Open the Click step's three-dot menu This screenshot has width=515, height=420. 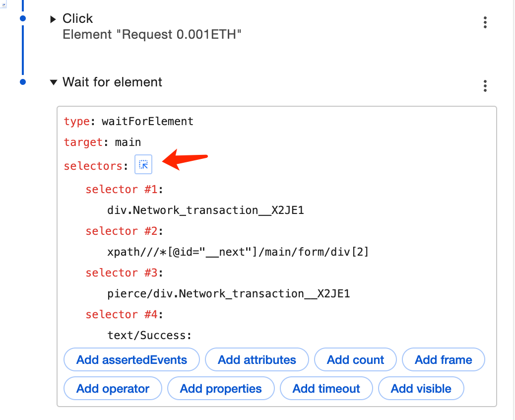[x=485, y=22]
